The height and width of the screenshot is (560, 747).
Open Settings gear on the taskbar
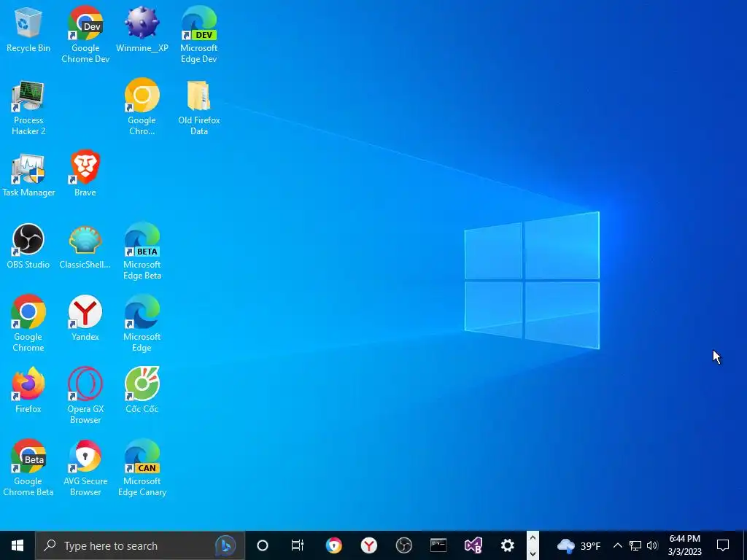click(508, 545)
